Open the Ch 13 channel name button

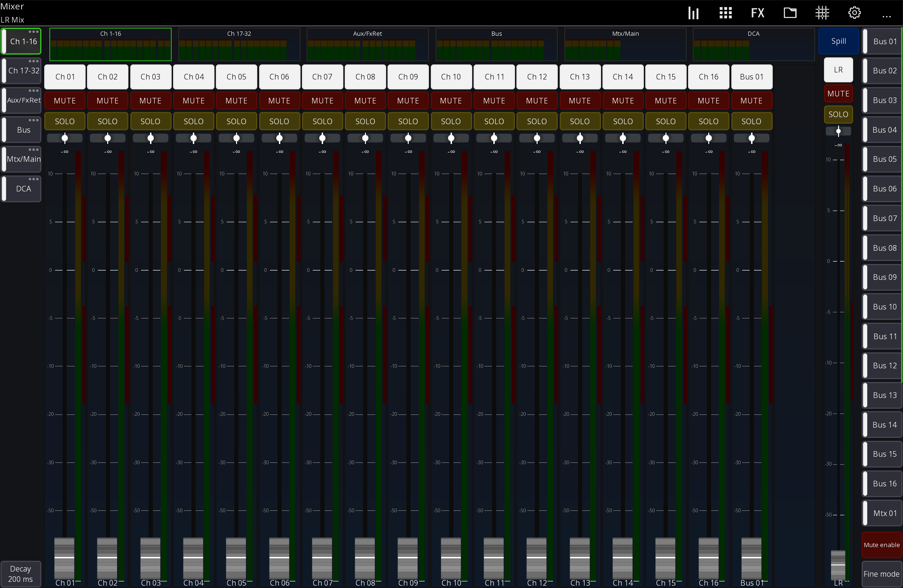[580, 77]
